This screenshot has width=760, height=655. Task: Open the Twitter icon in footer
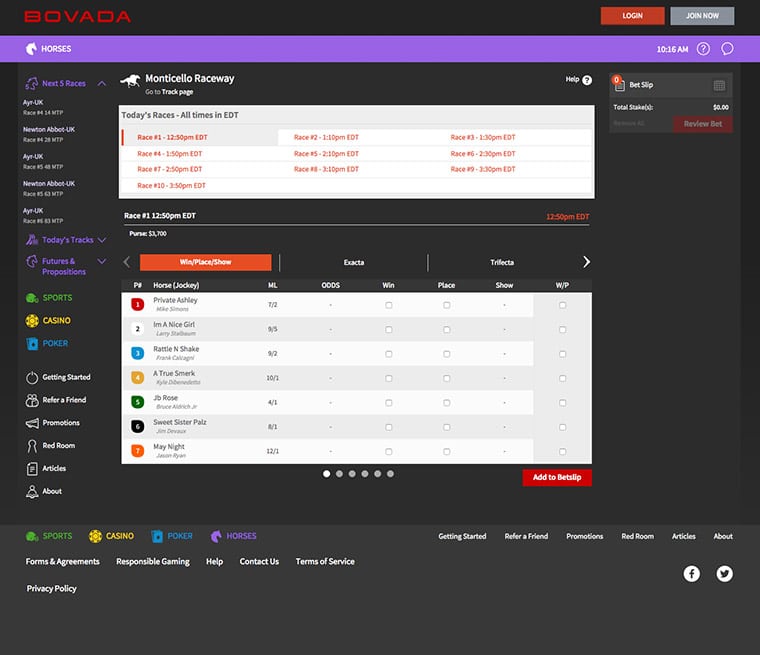(725, 574)
